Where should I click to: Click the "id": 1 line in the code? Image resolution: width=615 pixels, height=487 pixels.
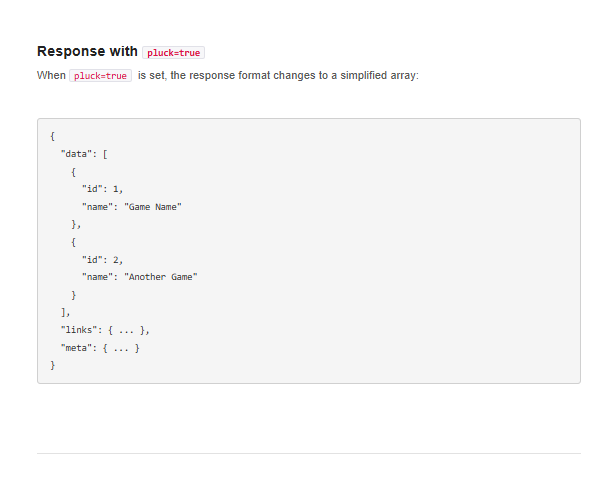coord(102,188)
